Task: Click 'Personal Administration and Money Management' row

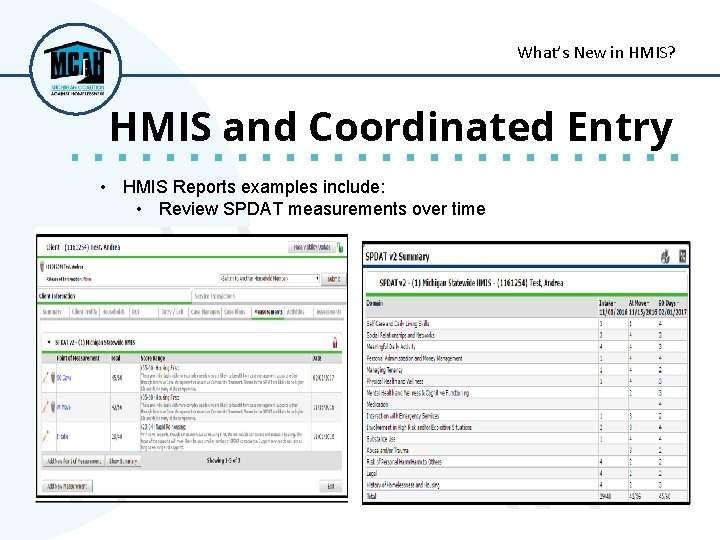Action: pyautogui.click(x=527, y=358)
